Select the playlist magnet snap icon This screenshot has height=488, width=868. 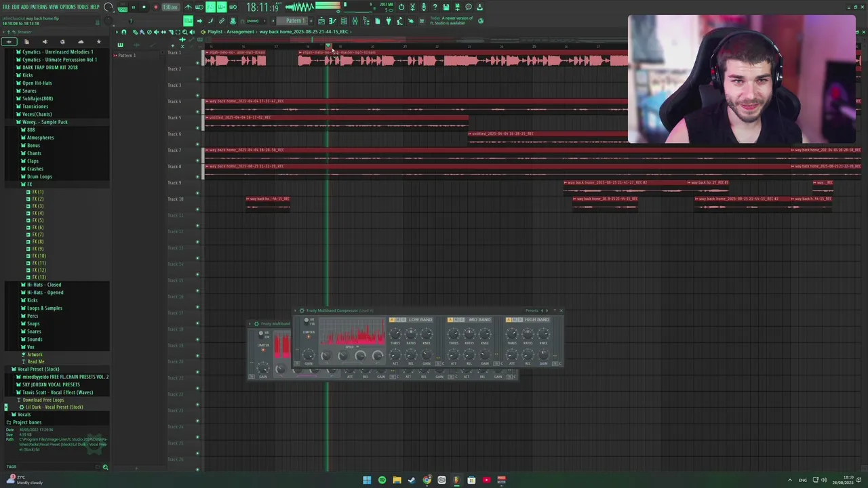[123, 32]
